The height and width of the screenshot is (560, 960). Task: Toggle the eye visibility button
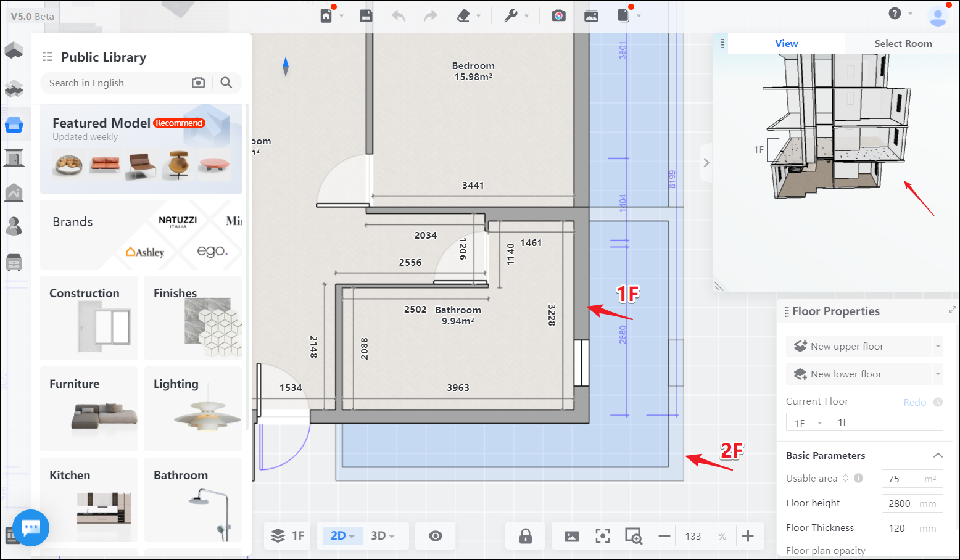[x=436, y=536]
